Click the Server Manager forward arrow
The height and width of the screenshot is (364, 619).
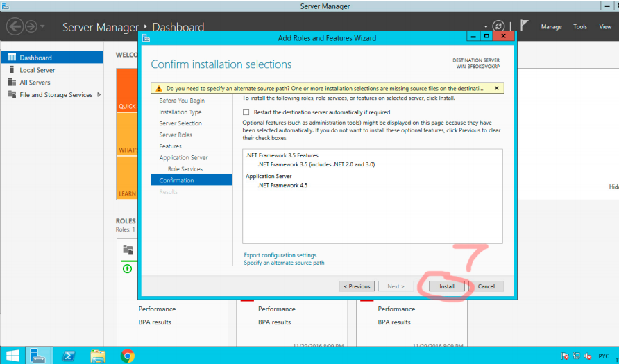(32, 27)
